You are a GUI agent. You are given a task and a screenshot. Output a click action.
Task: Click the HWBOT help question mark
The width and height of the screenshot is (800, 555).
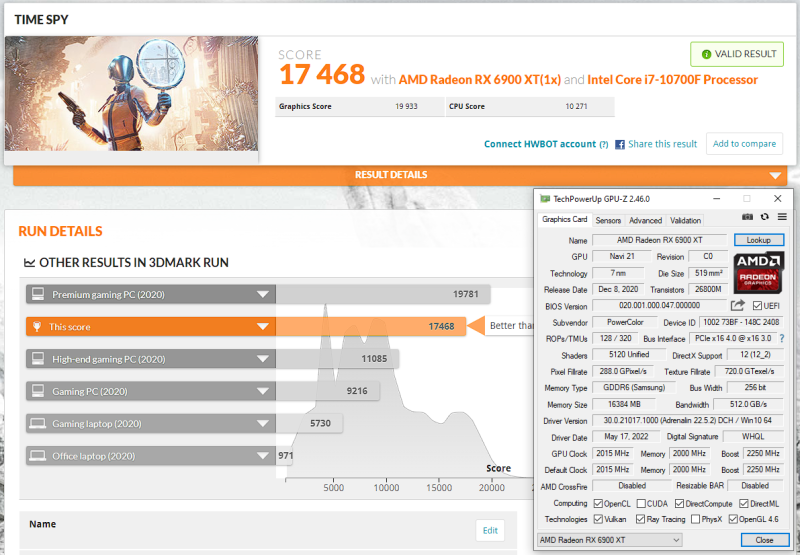603,144
